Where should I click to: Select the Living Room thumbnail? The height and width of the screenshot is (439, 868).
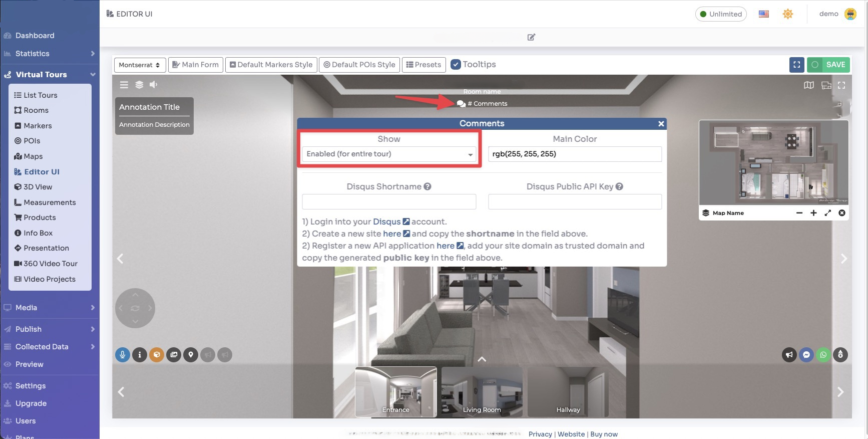(482, 391)
